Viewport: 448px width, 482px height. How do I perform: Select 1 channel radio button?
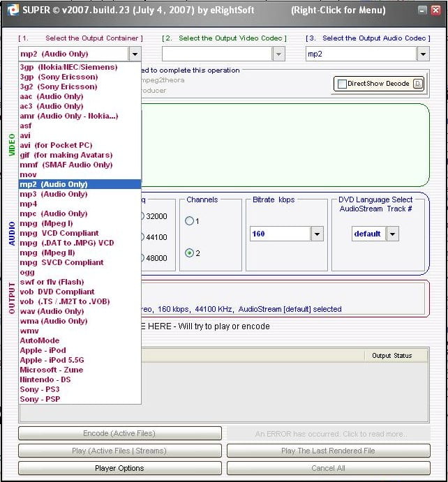coord(189,221)
